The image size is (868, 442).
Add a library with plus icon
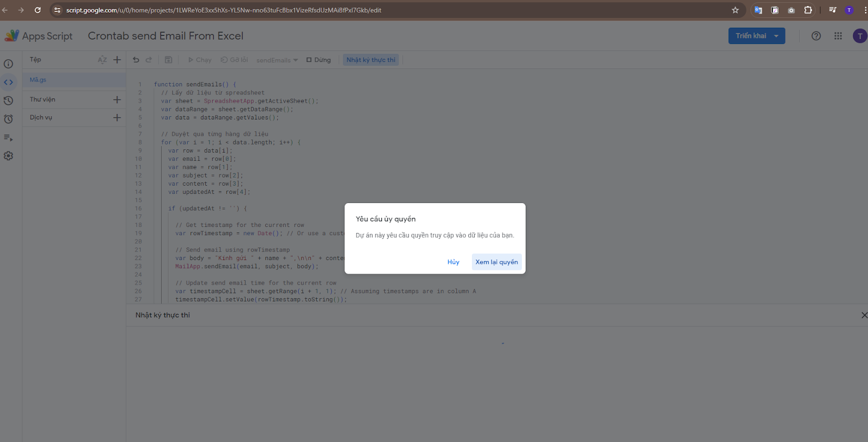tap(117, 99)
